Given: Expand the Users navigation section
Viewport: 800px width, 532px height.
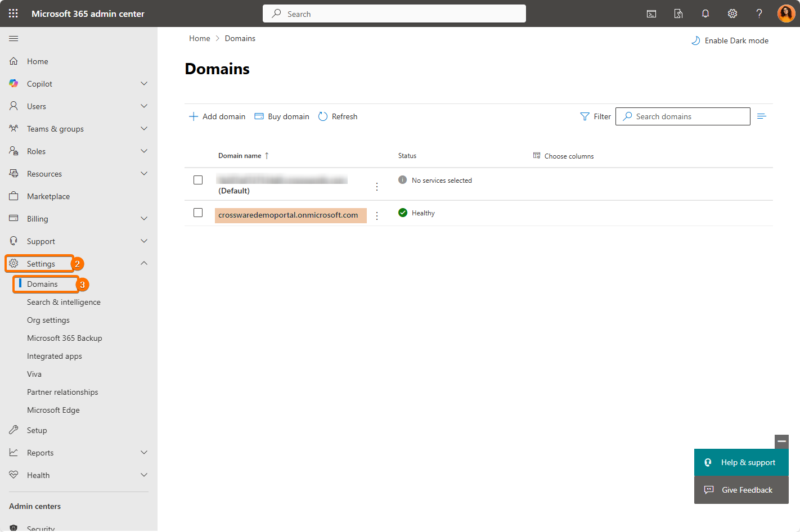Looking at the screenshot, I should coord(144,106).
